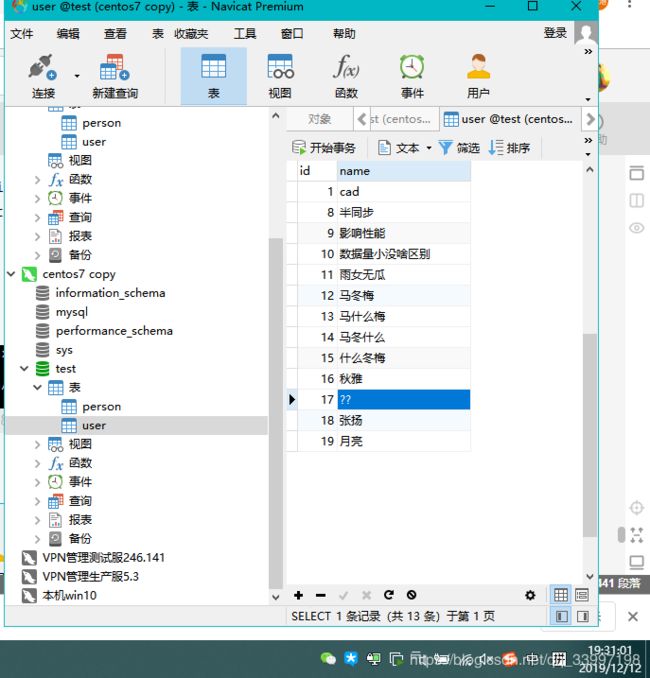Screen dimensions: 650x678
Task: Collapse the test database tree node
Action: [24, 369]
